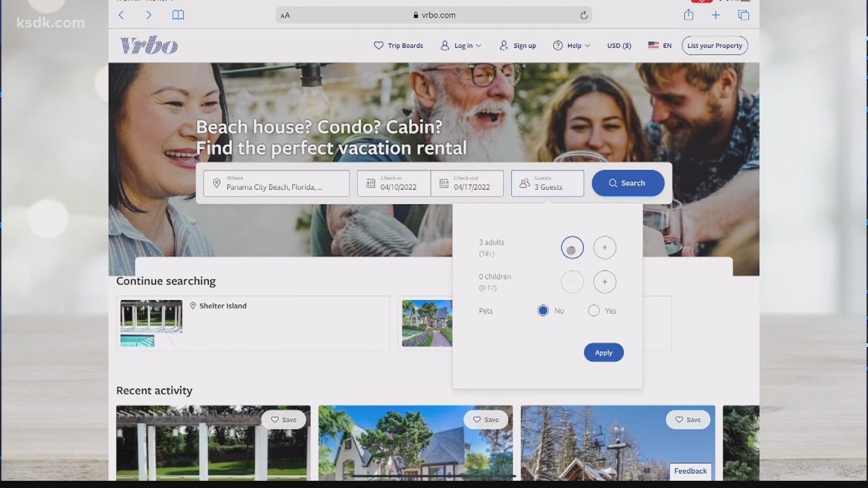Screen dimensions: 868x488
Task: Decrease the number of adults
Action: [x=572, y=248]
